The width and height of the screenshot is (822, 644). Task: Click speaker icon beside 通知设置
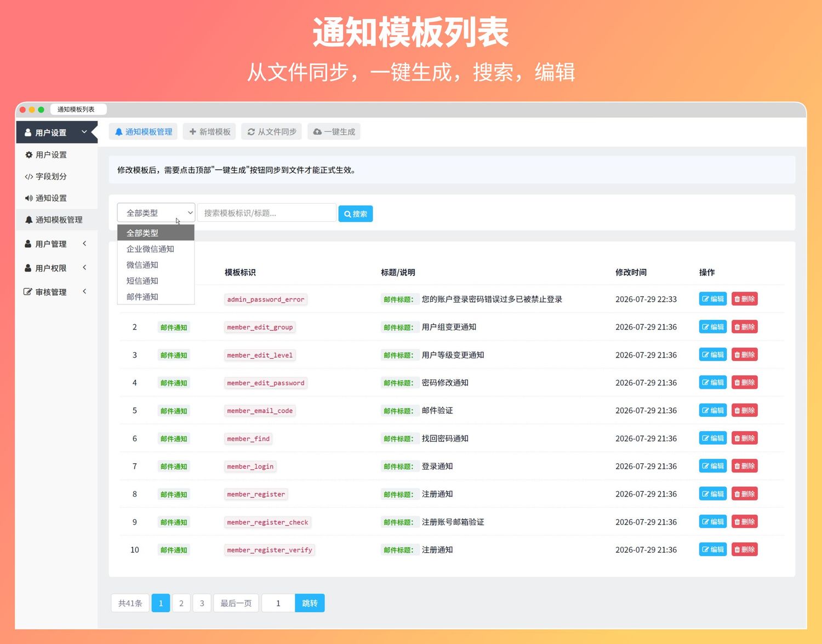coord(29,198)
